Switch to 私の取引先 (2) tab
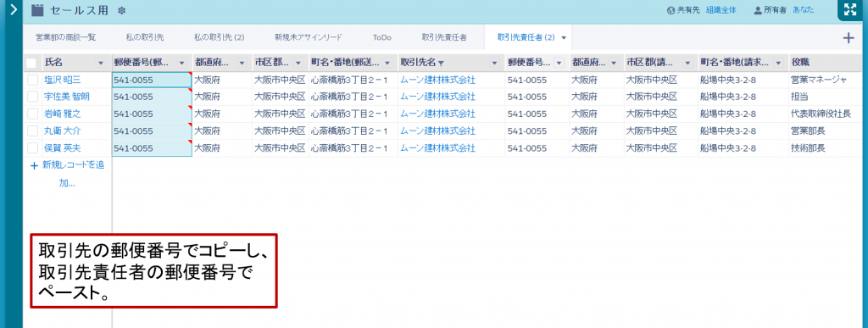868x328 pixels. coord(220,37)
